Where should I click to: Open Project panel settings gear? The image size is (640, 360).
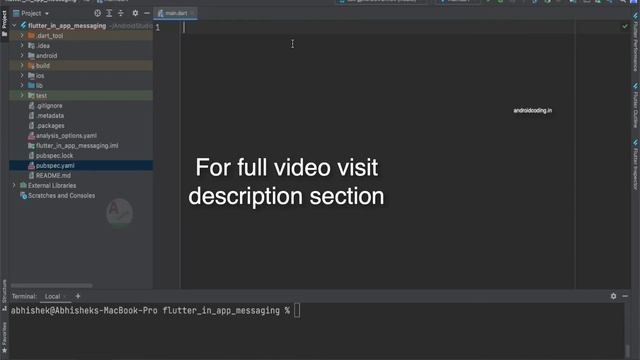pos(135,13)
